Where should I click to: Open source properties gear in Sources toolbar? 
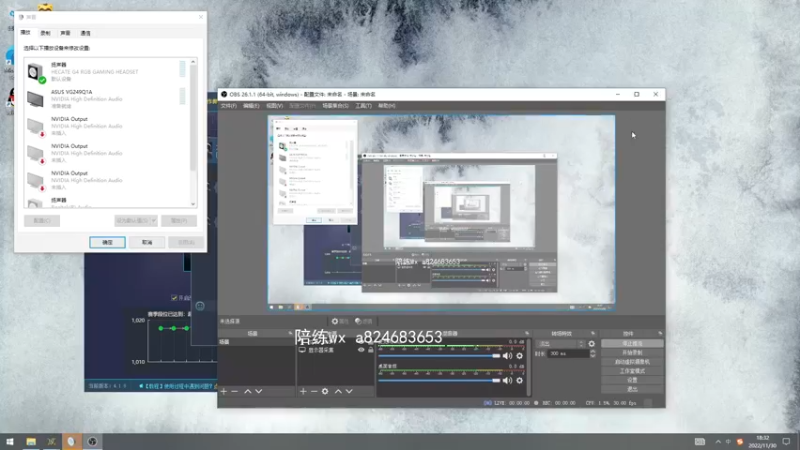coord(325,391)
